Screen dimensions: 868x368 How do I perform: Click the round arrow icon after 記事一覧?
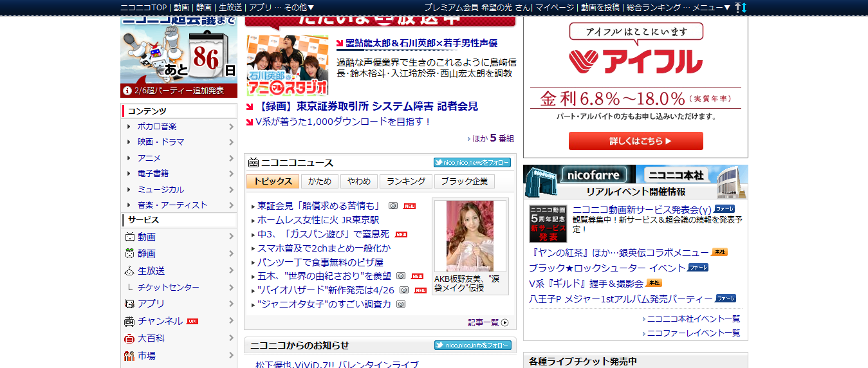point(504,323)
